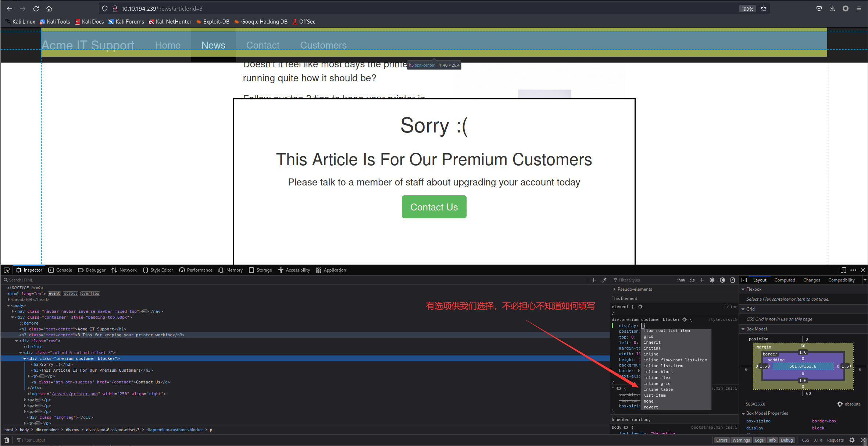Click the News menu item

pos(213,45)
